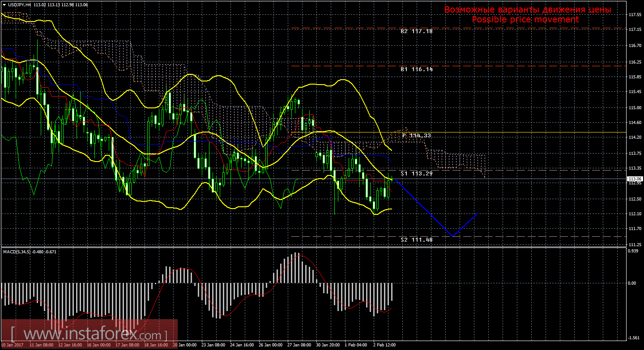Click the "10 Jan 2017" date label
The height and width of the screenshot is (350, 644).
click(13, 346)
